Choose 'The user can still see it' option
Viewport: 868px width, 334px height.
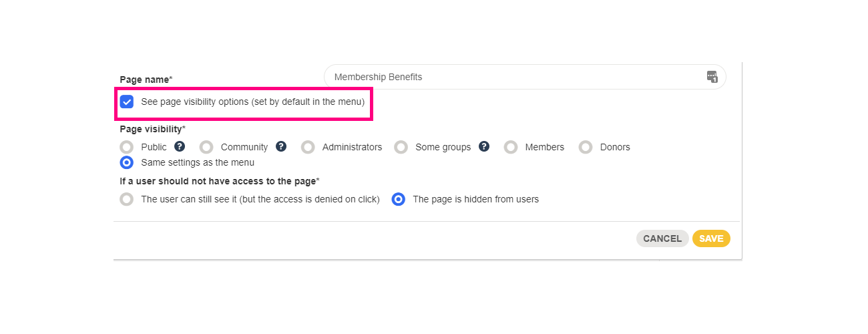[127, 199]
